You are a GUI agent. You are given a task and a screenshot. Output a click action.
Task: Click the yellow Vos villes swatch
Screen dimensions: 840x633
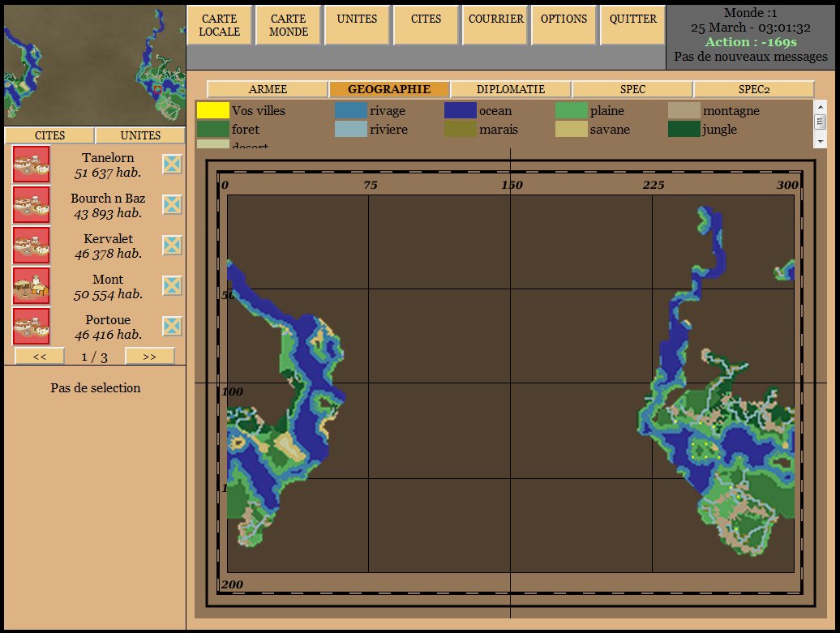[212, 110]
